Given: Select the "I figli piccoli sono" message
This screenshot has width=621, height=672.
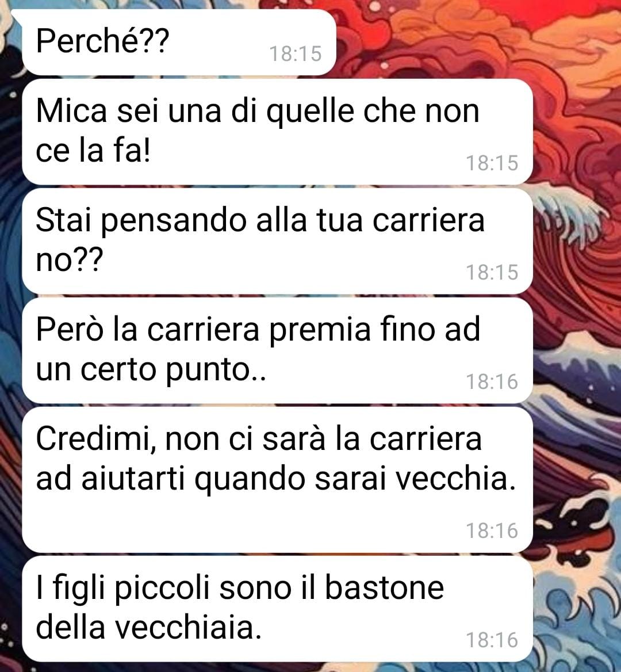Looking at the screenshot, I should tap(277, 609).
